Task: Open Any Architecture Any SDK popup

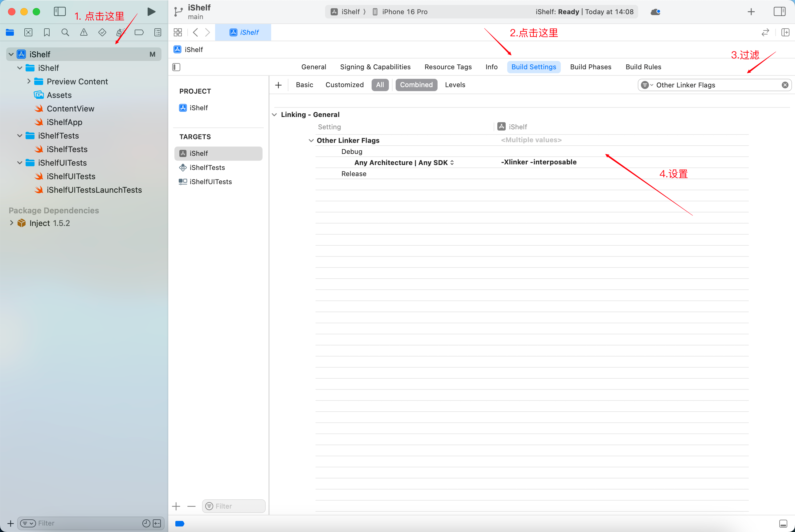Action: click(452, 163)
